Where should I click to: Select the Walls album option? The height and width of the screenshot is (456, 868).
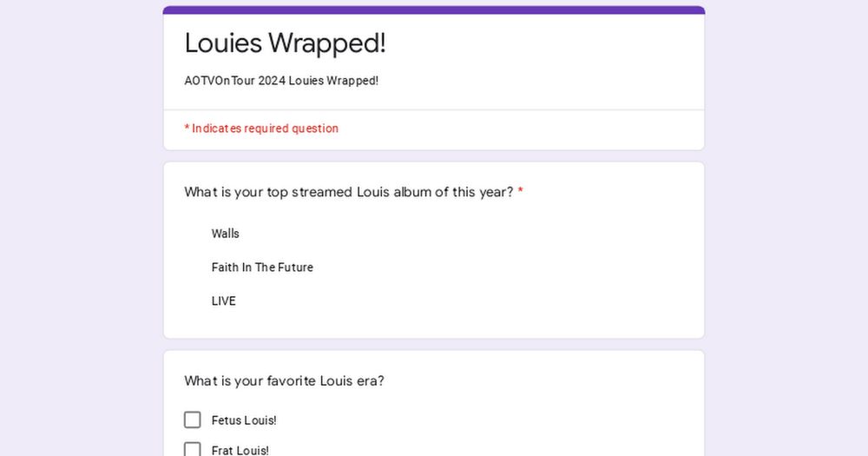coord(225,234)
